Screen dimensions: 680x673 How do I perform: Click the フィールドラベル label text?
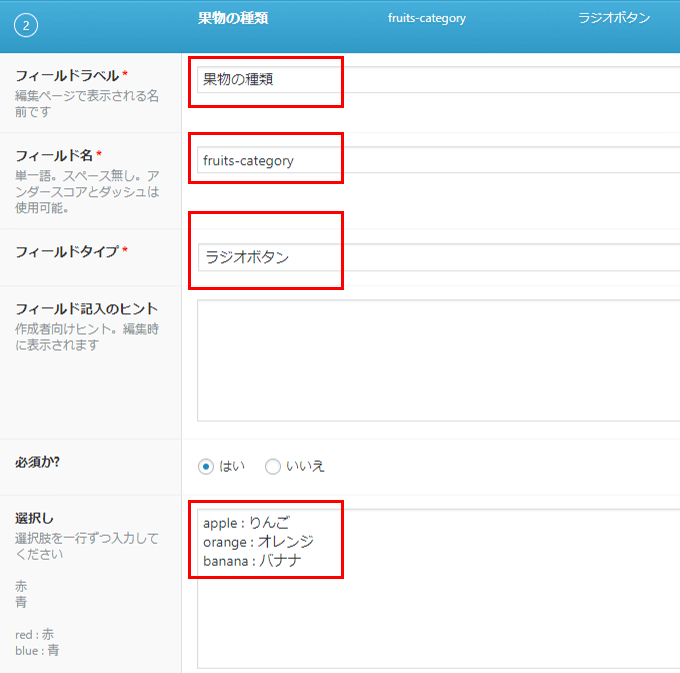(67, 75)
